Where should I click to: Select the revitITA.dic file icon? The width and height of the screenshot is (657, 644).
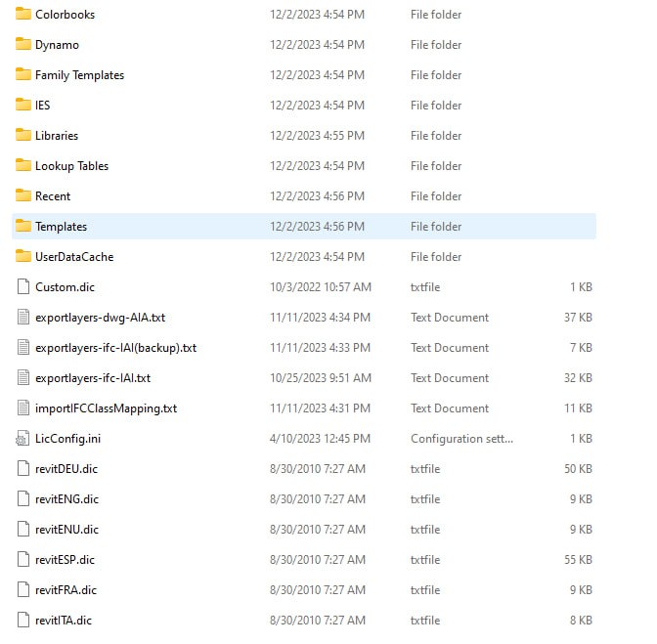click(23, 620)
